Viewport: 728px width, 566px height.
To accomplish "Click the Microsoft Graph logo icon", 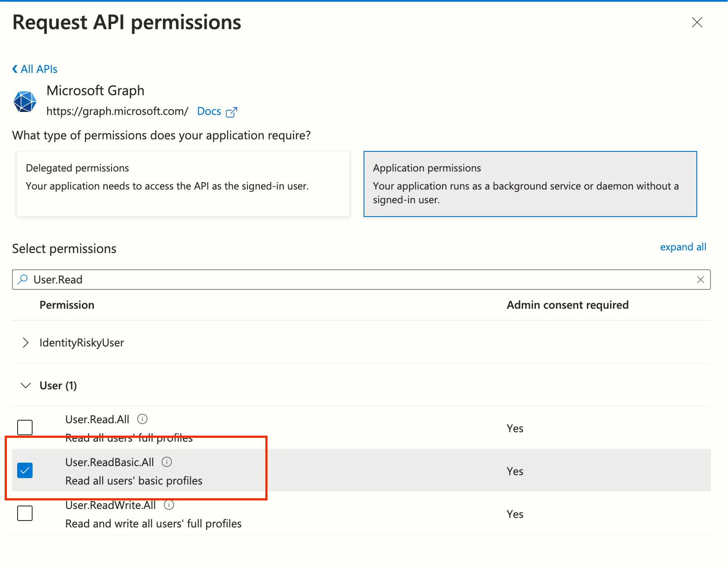I will point(25,102).
